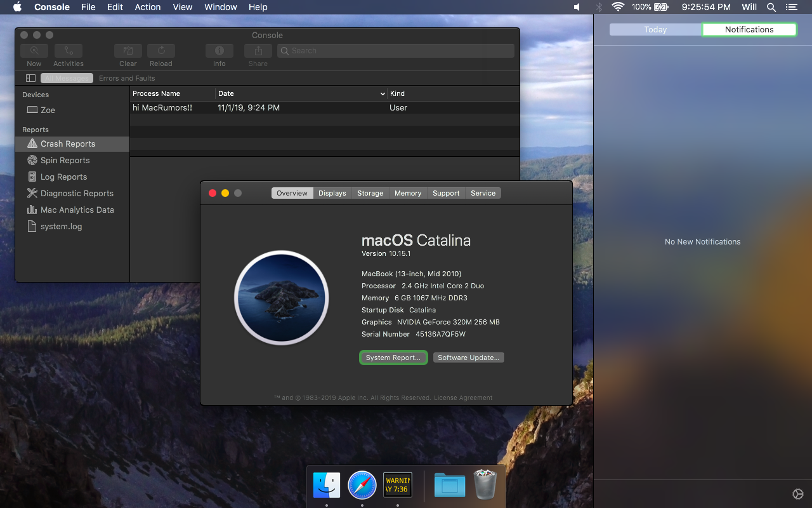Click the Bluetooth icon in menu bar
The height and width of the screenshot is (508, 812).
point(599,7)
